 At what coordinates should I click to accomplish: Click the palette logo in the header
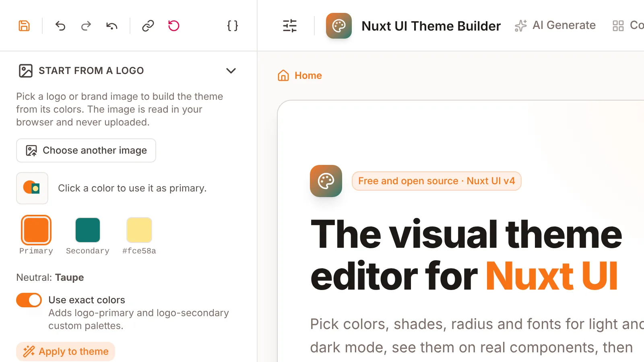339,26
